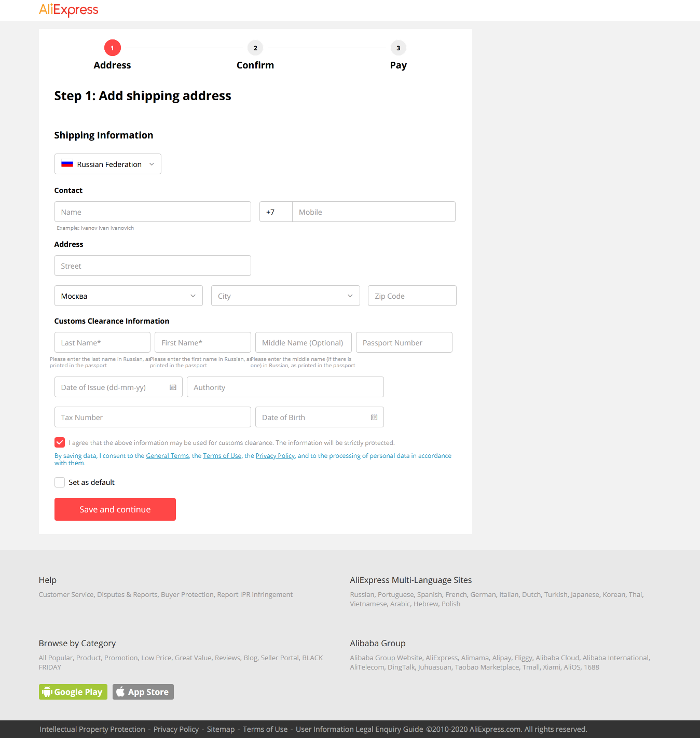
Task: Click the Middle Name (Optional) field
Action: 304,342
